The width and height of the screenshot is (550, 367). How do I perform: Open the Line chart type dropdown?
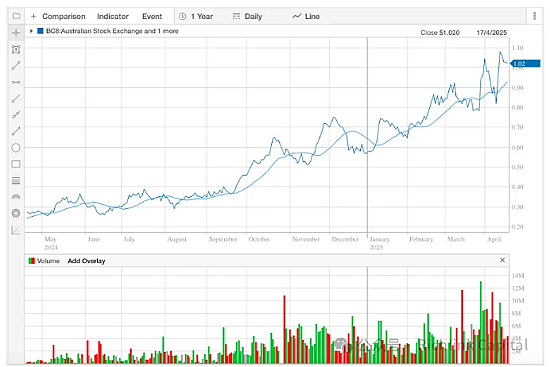tap(306, 16)
